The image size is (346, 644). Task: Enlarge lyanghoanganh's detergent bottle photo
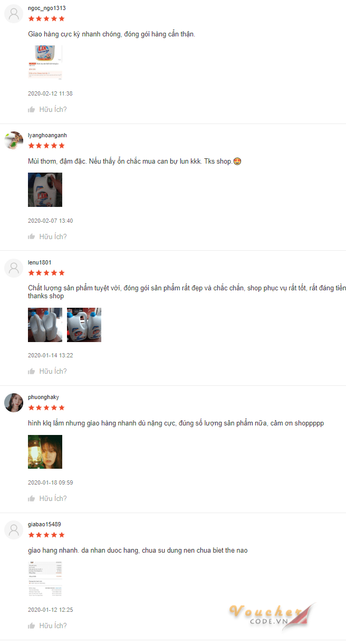click(x=45, y=190)
